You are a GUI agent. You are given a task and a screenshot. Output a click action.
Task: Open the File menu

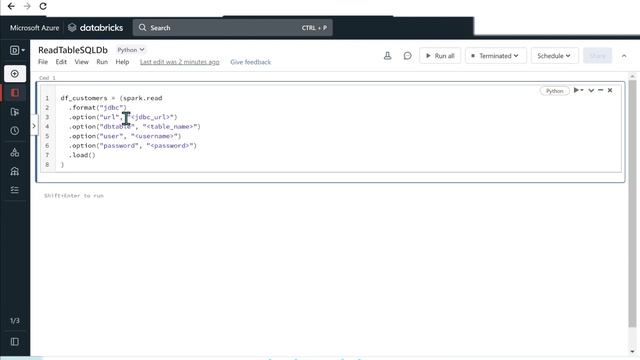(x=43, y=62)
